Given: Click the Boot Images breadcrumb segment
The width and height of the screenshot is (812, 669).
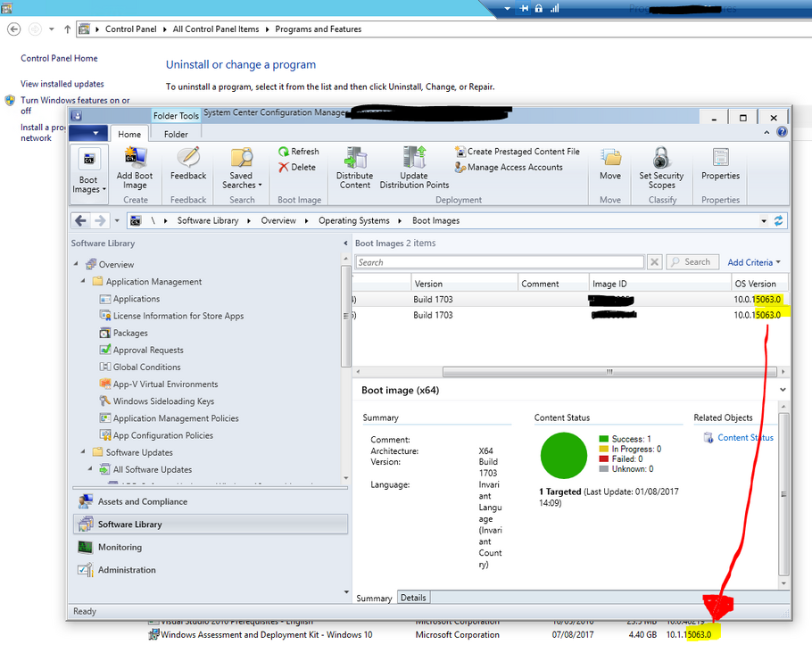Looking at the screenshot, I should [x=436, y=220].
